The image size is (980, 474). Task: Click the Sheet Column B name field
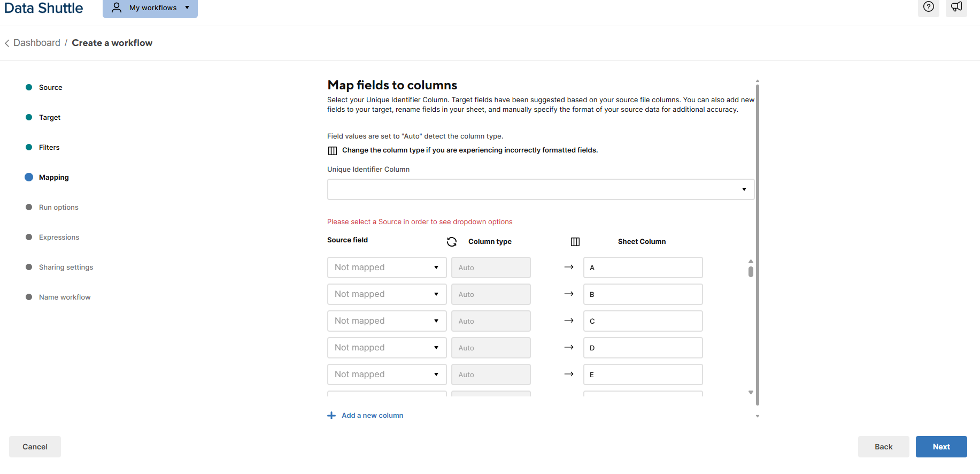643,294
